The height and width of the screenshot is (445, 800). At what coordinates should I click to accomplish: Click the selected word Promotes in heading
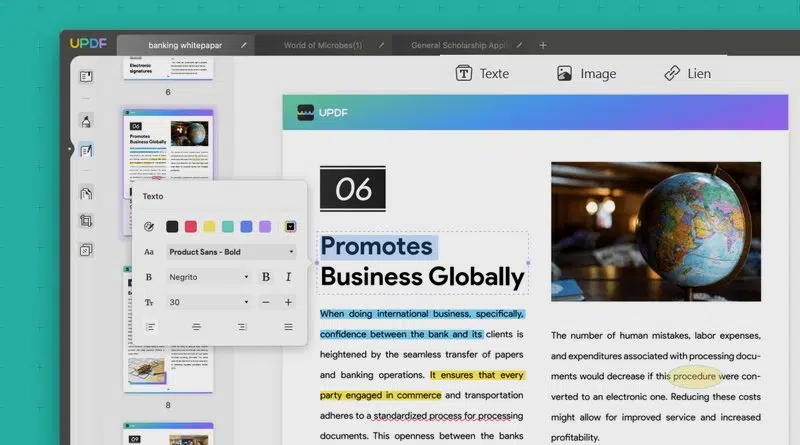click(x=377, y=246)
